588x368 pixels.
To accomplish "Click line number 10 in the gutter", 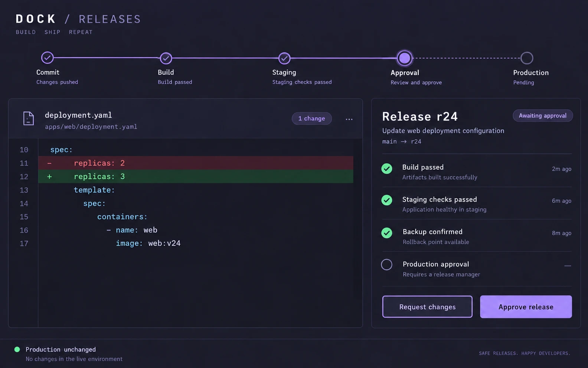I will [x=24, y=150].
